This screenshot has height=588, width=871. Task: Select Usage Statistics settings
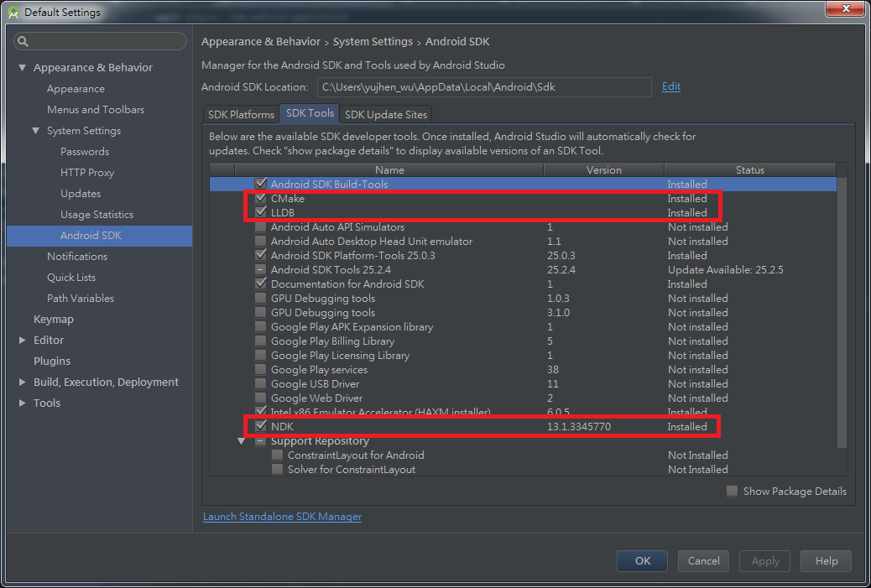[x=96, y=215]
